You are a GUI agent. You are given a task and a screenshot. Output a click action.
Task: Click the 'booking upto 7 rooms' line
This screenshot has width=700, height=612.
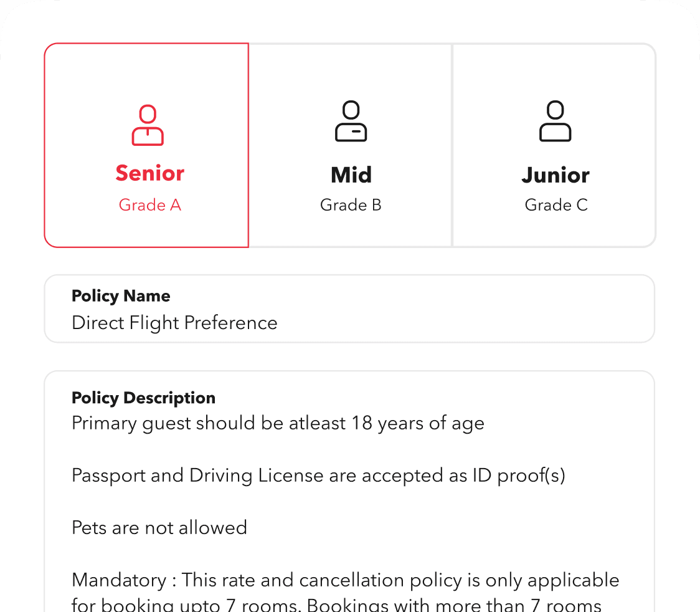(336, 605)
